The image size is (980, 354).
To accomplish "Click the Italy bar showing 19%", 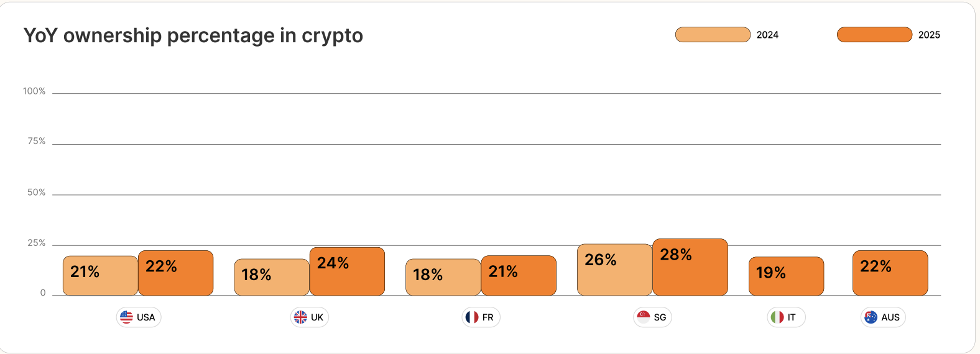I will coord(786,276).
